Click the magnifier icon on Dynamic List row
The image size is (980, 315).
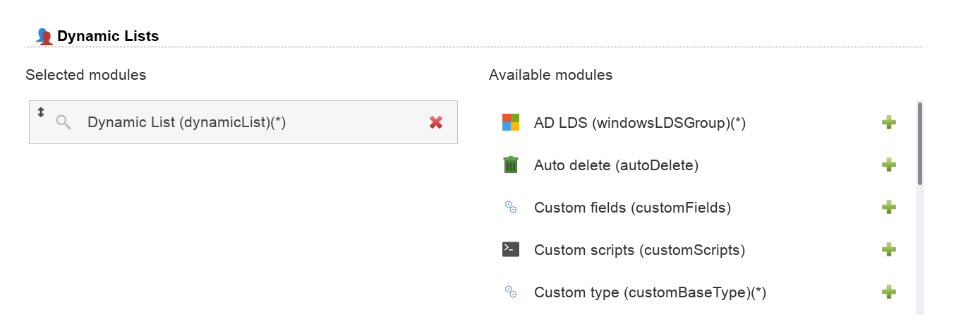coord(63,123)
